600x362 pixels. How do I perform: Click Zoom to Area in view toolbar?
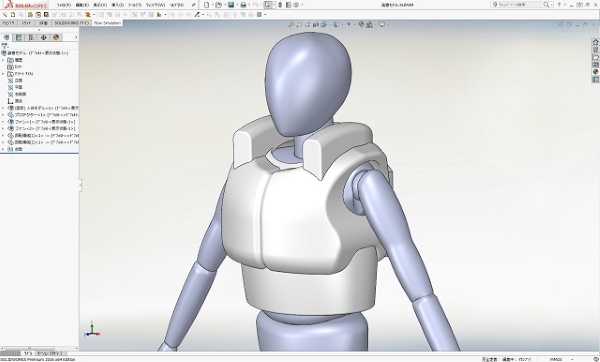(x=299, y=24)
